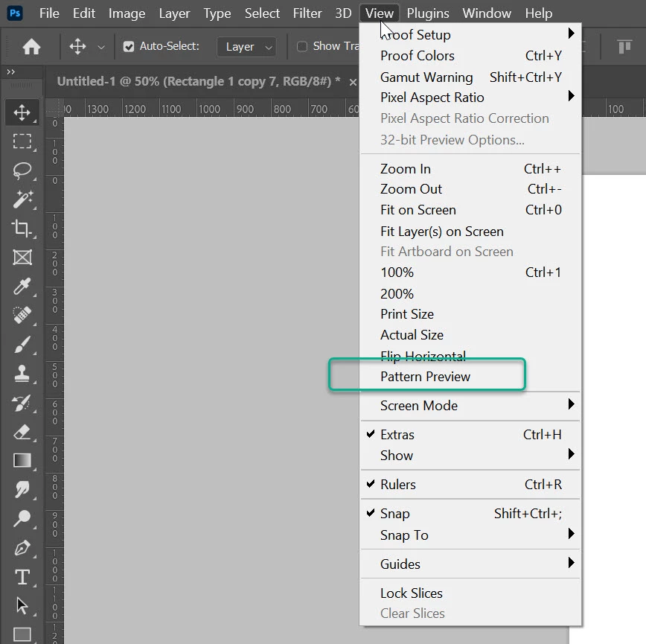Screen dimensions: 646x644
Task: Select the Brush tool
Action: (x=22, y=345)
